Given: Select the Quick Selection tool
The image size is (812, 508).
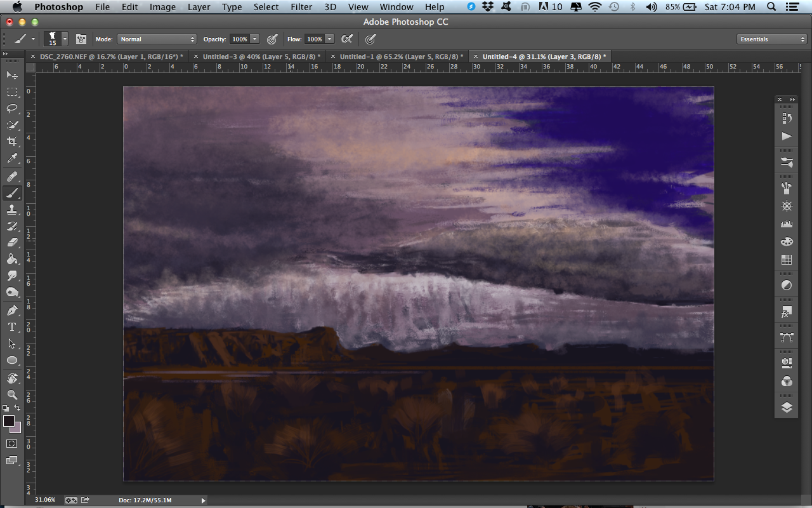Looking at the screenshot, I should [12, 125].
